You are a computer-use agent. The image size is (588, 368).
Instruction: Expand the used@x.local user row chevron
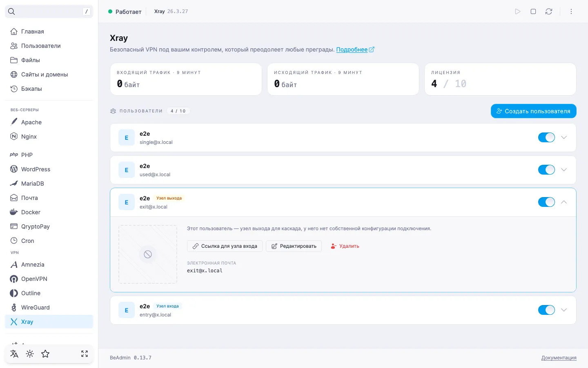click(x=564, y=170)
